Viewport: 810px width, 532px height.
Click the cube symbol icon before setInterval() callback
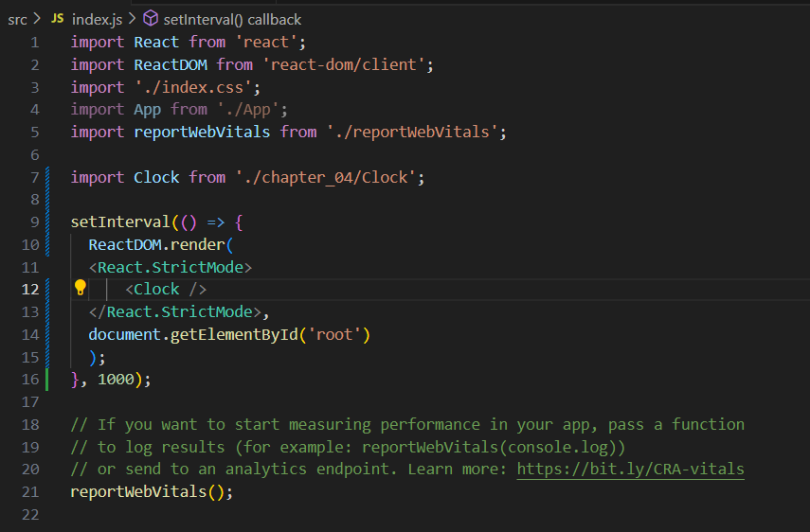click(x=151, y=19)
